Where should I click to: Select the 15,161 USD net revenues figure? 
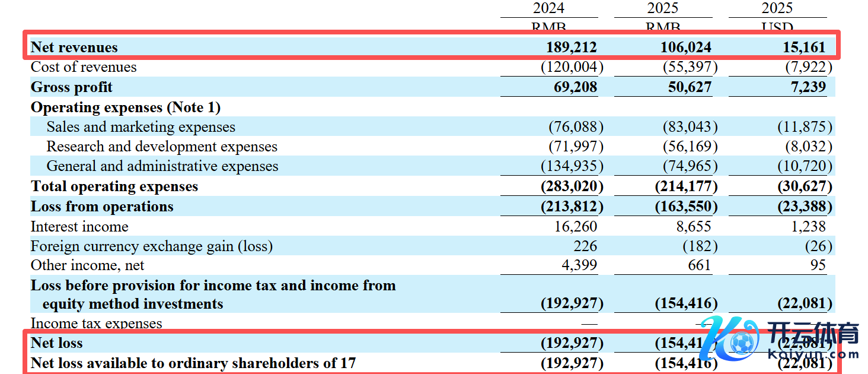(803, 47)
